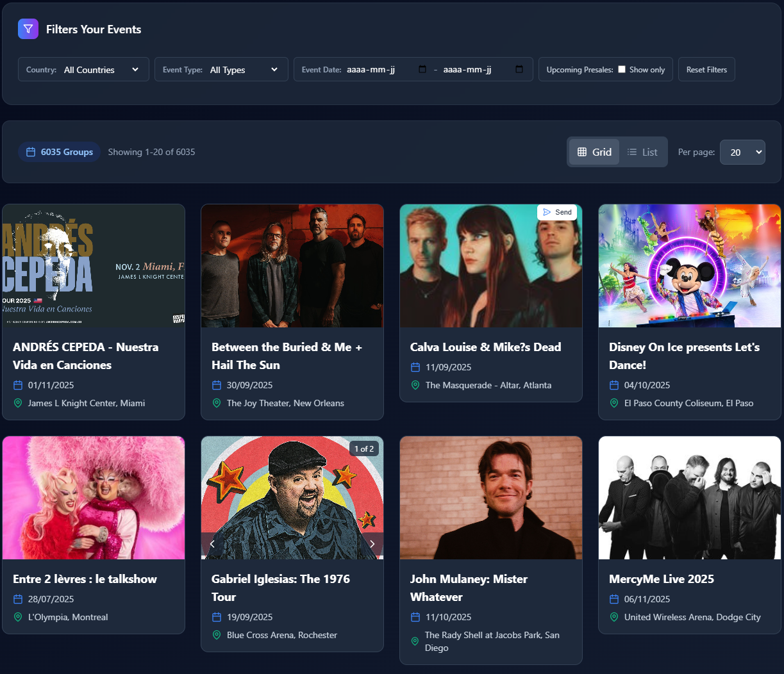Click location pin beside The Joy Theater

(x=217, y=403)
